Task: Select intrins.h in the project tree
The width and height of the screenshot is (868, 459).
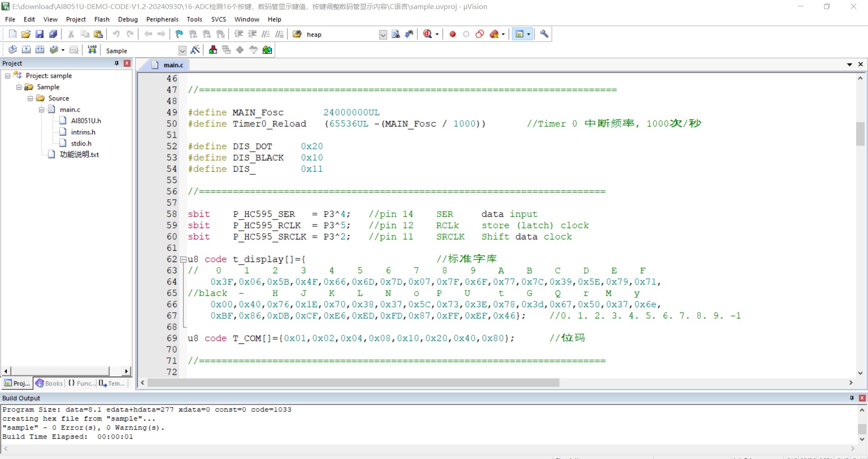Action: (x=83, y=132)
